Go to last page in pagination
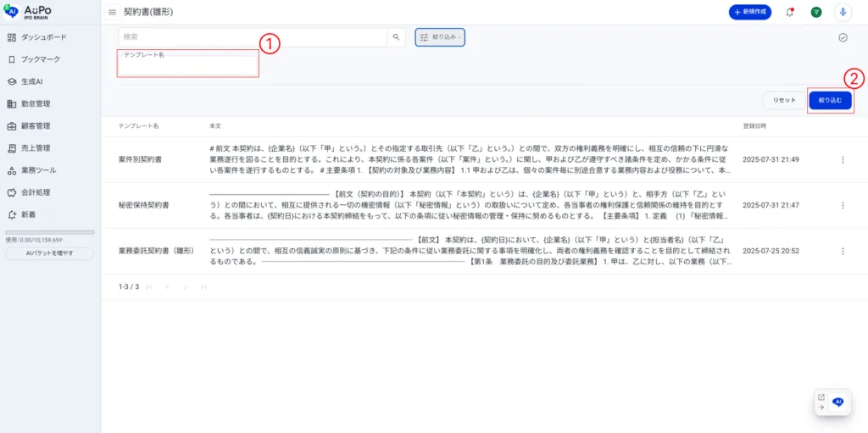This screenshot has height=433, width=868. coord(203,286)
